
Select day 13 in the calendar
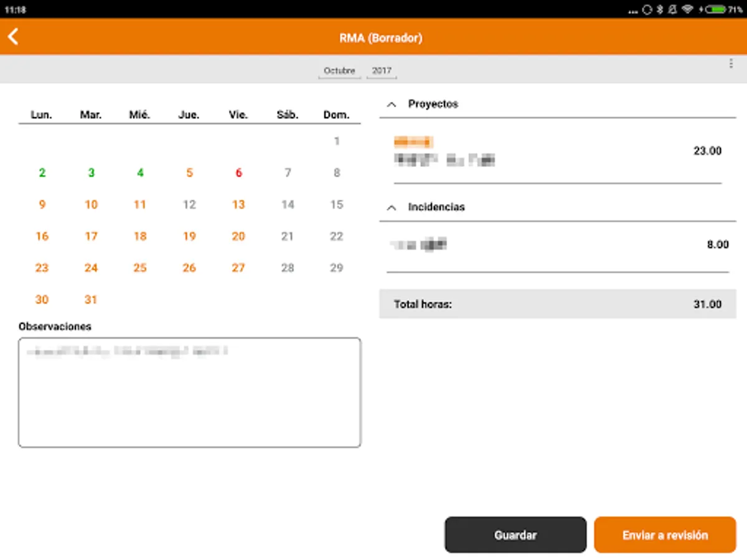238,205
